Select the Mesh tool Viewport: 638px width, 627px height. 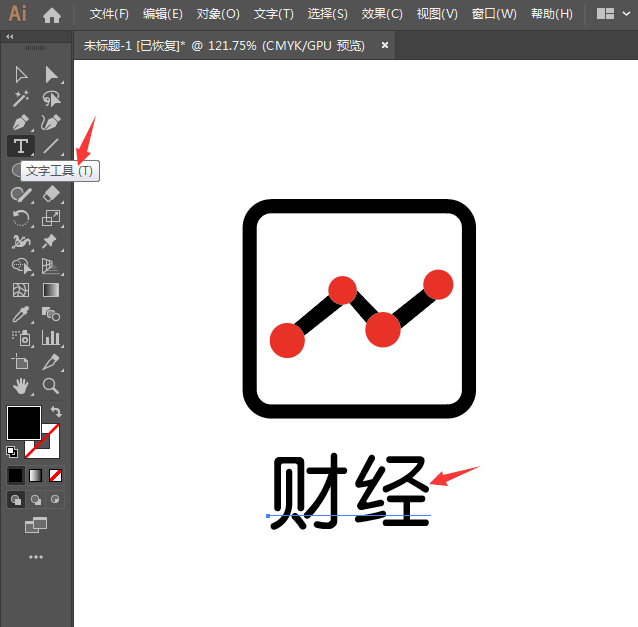[x=21, y=290]
